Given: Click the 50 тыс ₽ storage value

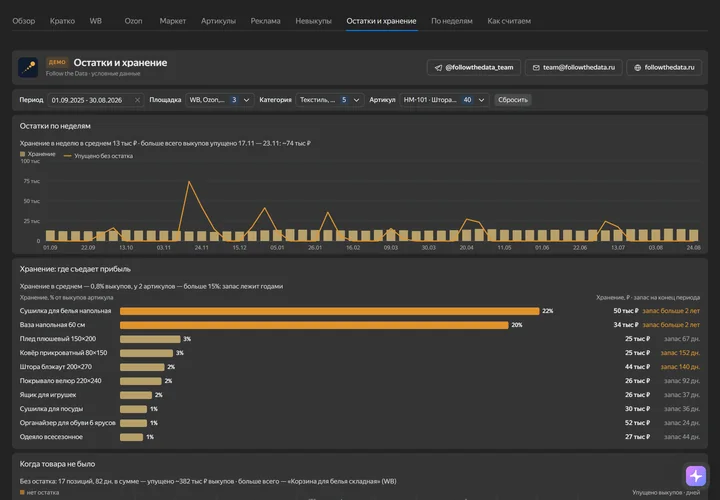Looking at the screenshot, I should [x=625, y=311].
